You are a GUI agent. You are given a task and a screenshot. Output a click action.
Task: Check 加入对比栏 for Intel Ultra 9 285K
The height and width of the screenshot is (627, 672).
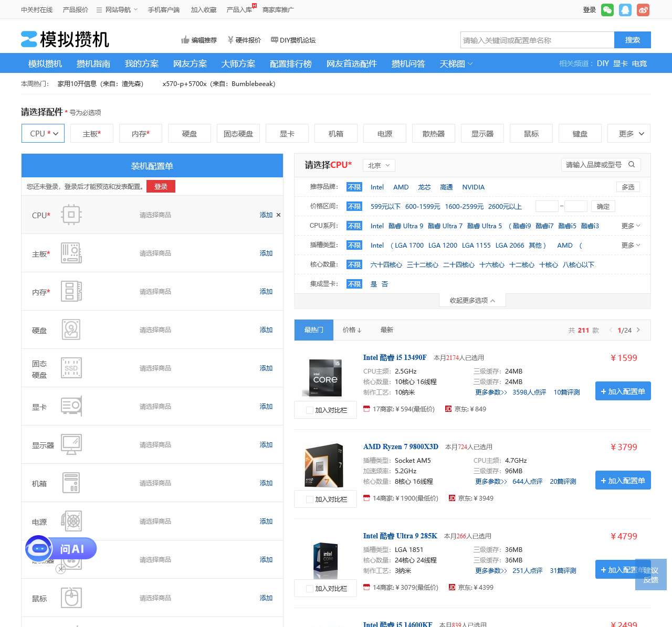[310, 589]
